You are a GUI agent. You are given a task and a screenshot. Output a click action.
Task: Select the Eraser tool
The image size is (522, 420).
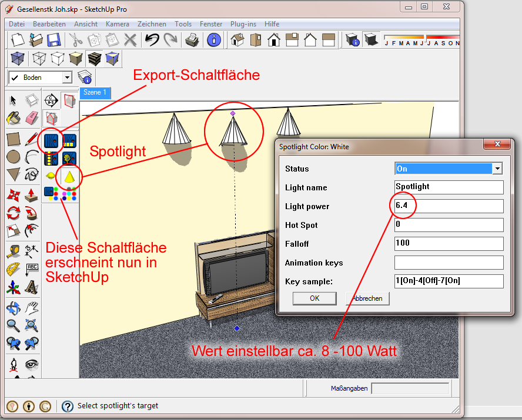click(x=32, y=117)
